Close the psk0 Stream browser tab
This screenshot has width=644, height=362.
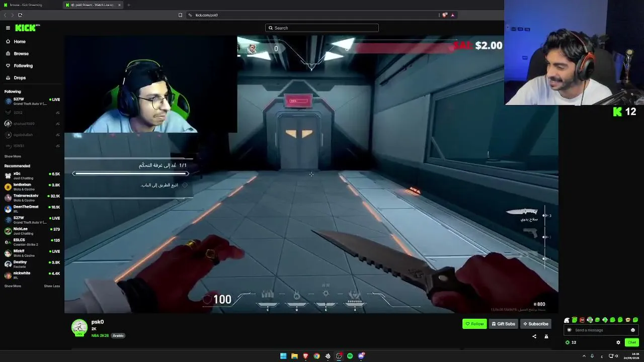click(x=119, y=5)
